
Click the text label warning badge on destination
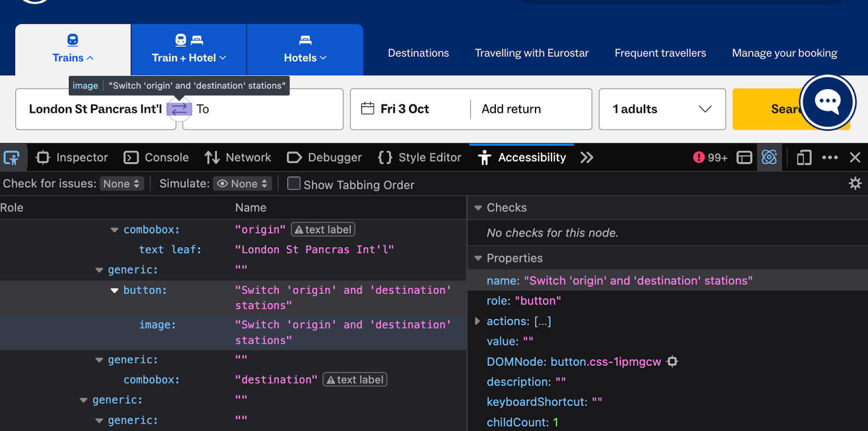[x=355, y=379]
